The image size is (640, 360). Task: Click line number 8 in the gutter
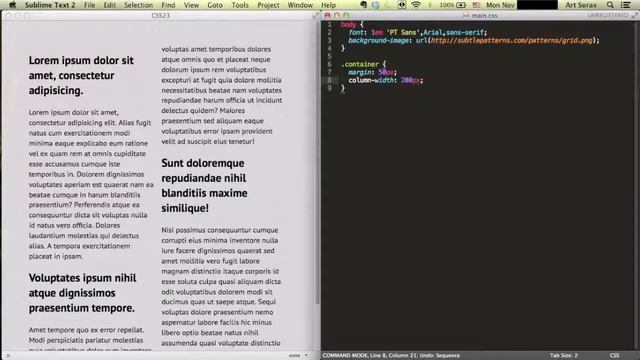pyautogui.click(x=329, y=80)
